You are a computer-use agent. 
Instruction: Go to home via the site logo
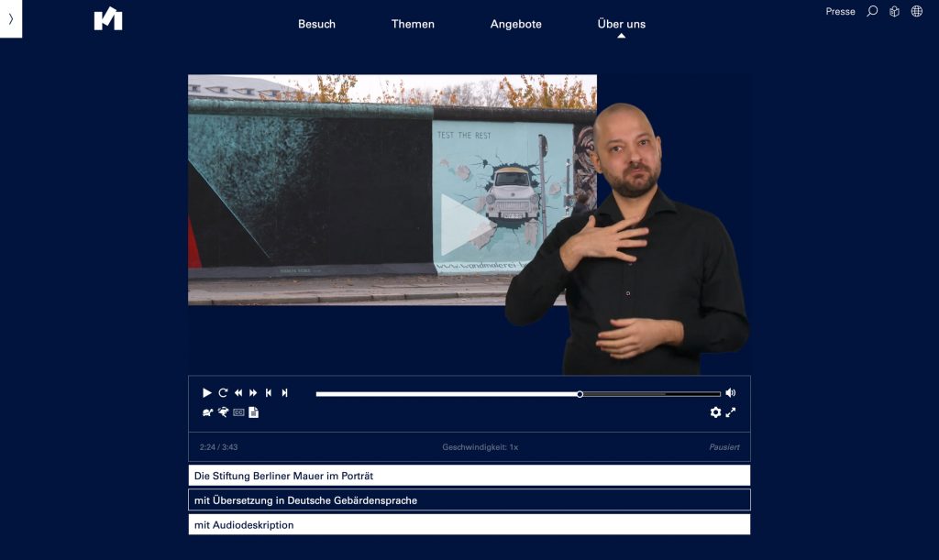[x=108, y=18]
